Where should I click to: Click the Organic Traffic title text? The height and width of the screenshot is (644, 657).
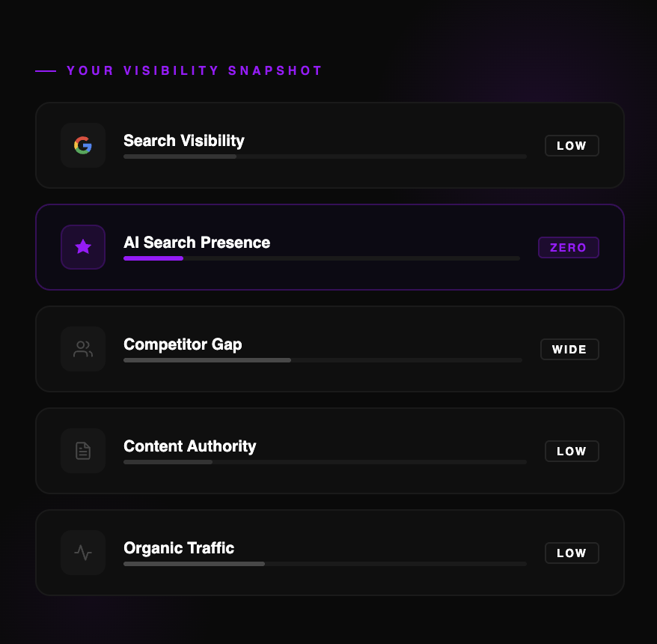point(179,548)
